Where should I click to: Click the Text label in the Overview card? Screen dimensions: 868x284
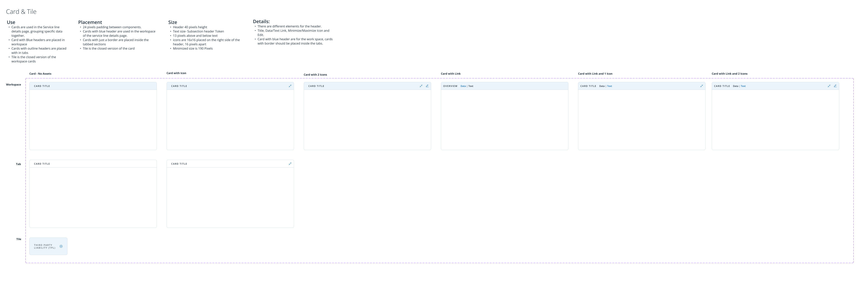coord(471,86)
